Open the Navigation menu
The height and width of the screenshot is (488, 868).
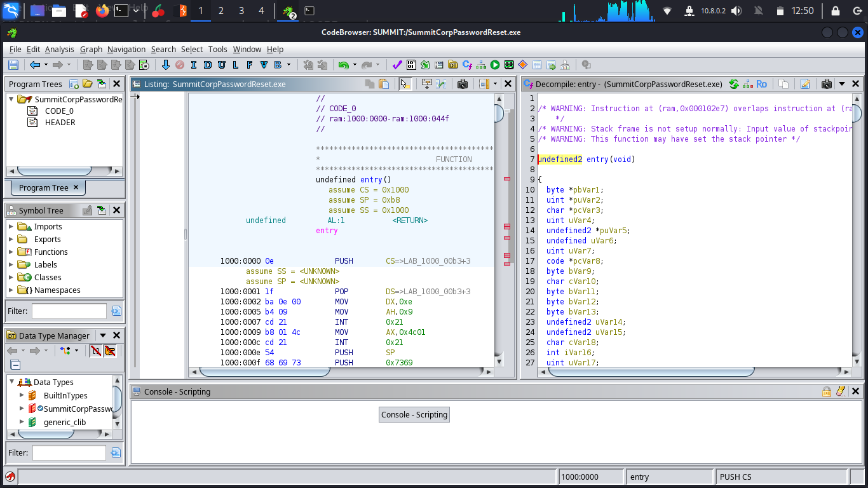tap(126, 49)
